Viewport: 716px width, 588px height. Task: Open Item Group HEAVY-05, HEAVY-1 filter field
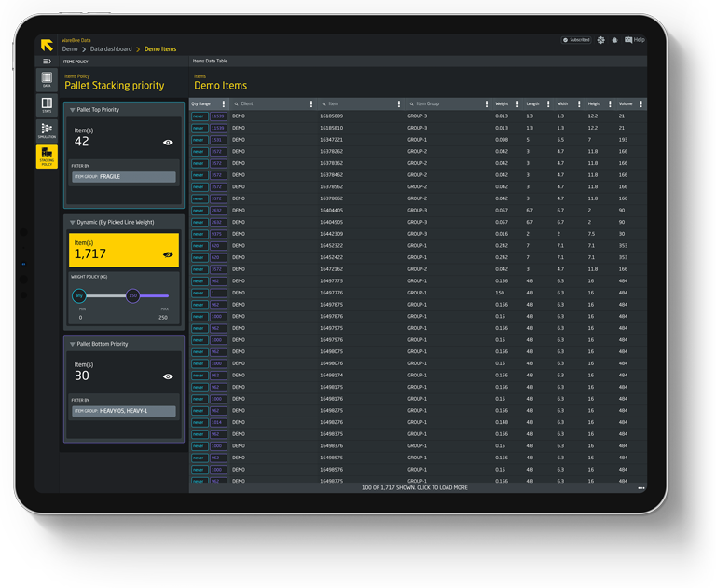pyautogui.click(x=124, y=411)
